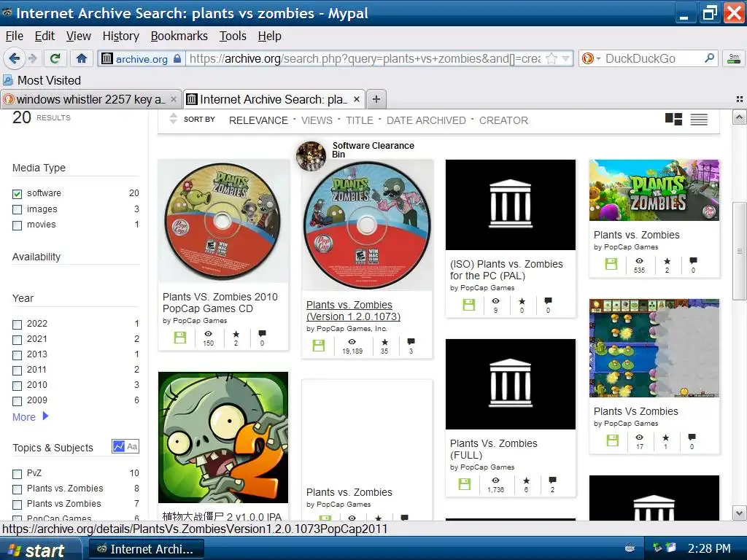The width and height of the screenshot is (747, 560).
Task: Click the address bar URL field
Action: pyautogui.click(x=365, y=58)
